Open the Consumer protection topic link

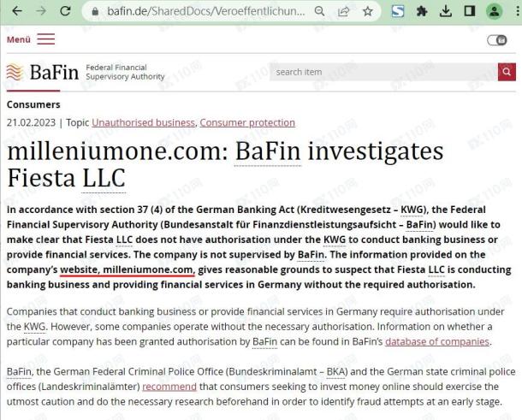(247, 122)
